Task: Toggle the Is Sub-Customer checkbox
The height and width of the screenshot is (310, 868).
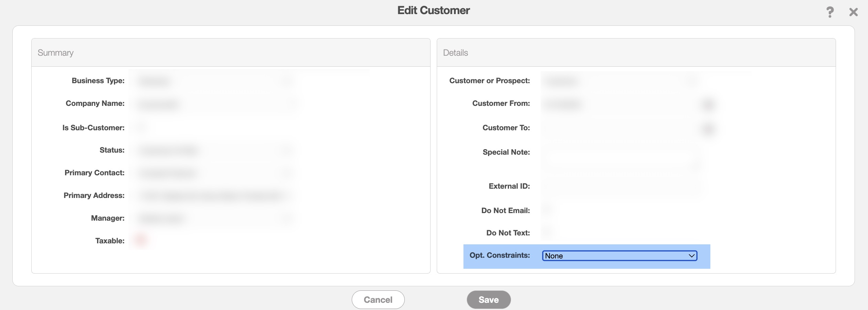Action: (141, 128)
